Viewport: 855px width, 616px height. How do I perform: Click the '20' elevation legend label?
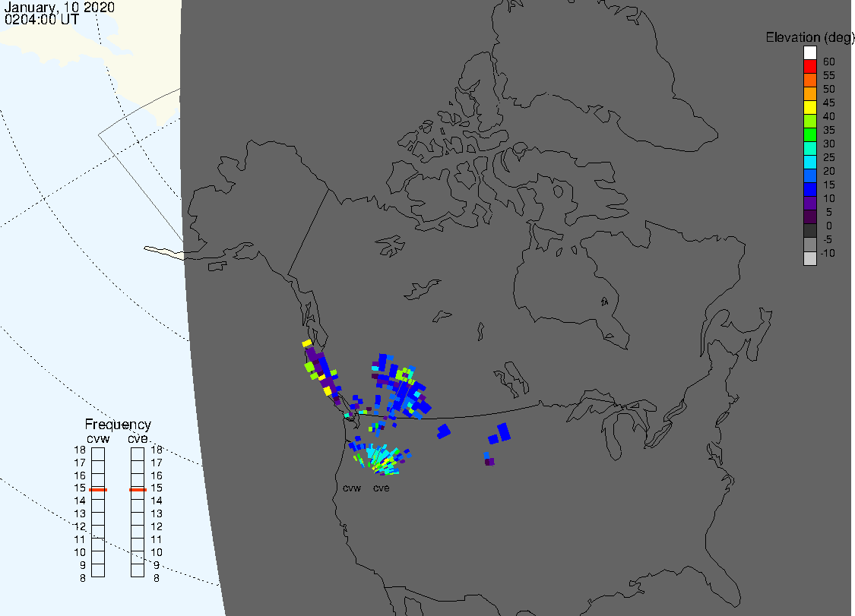(x=829, y=171)
